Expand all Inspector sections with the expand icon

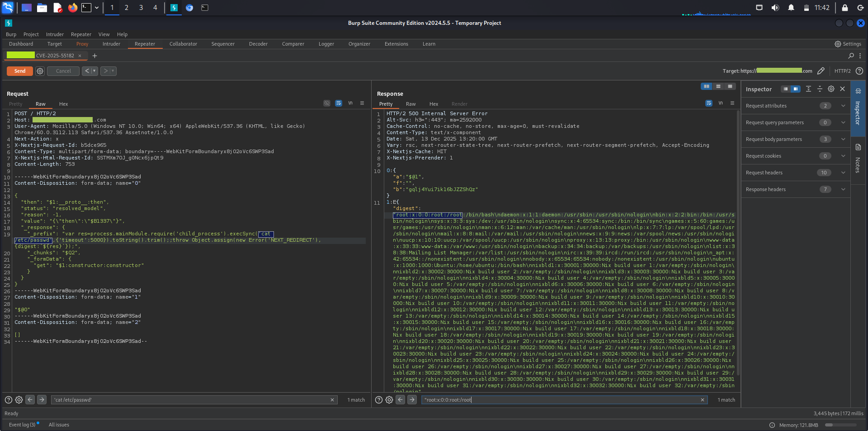(x=809, y=89)
